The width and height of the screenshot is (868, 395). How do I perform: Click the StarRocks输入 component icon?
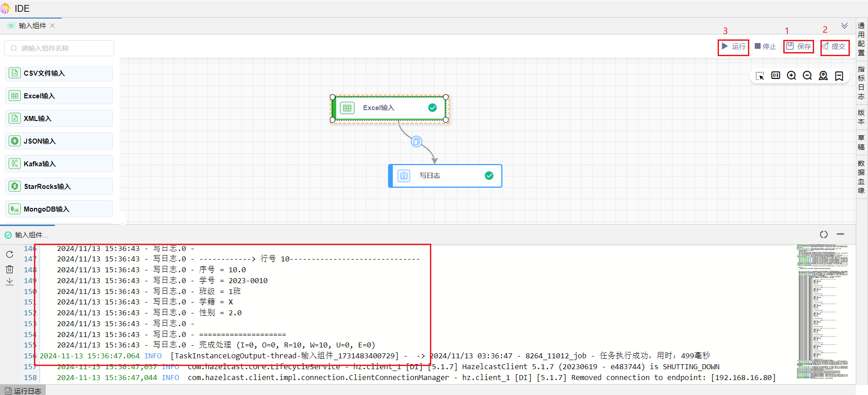pos(15,186)
